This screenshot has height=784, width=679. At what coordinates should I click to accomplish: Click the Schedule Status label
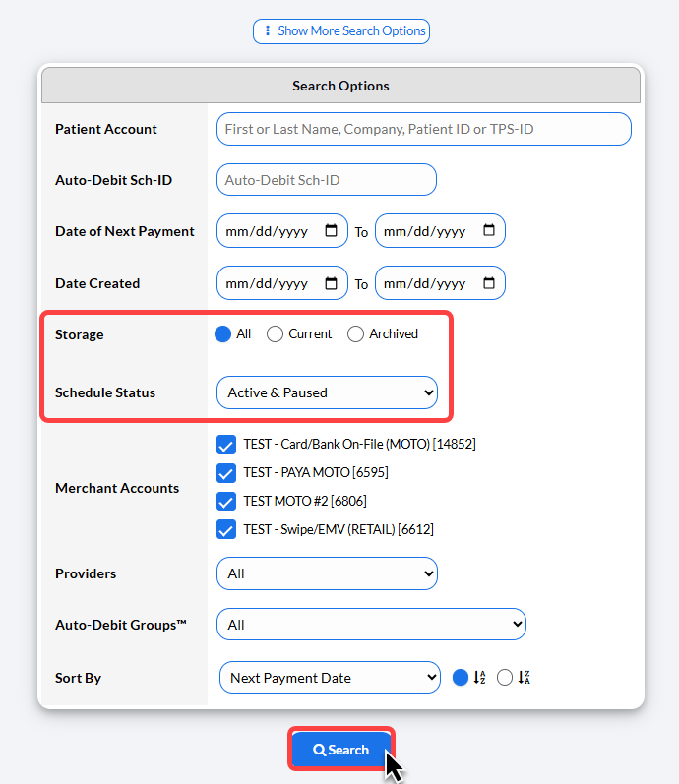[x=105, y=392]
